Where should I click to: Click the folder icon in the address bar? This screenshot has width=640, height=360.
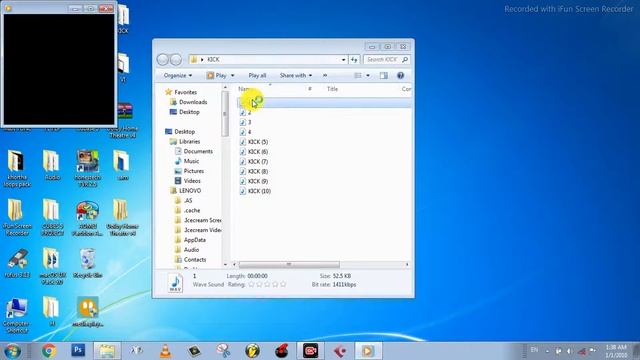tap(194, 60)
